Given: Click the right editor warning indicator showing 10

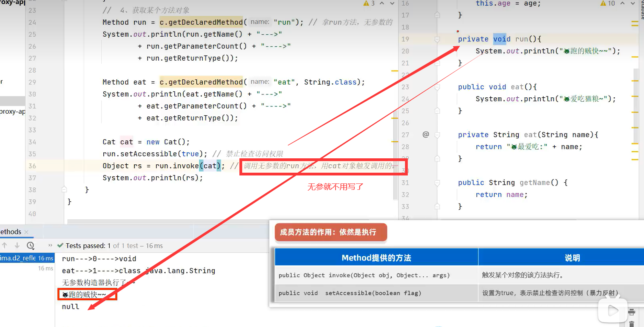Looking at the screenshot, I should (x=608, y=3).
